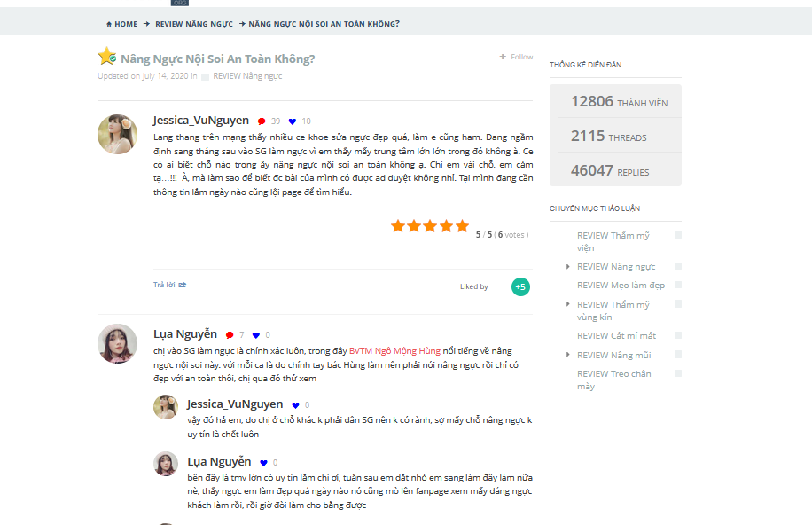Click the Follow button for this topic
The image size is (812, 525).
pyautogui.click(x=516, y=57)
